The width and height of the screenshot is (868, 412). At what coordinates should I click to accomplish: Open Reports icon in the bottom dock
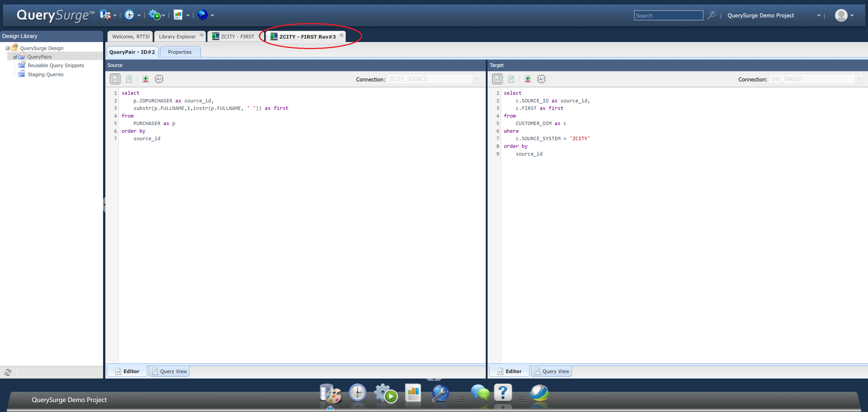[413, 393]
